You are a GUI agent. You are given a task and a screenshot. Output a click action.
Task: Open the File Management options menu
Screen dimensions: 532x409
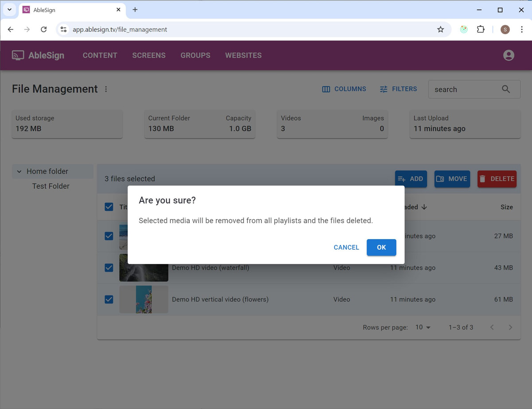click(x=106, y=89)
